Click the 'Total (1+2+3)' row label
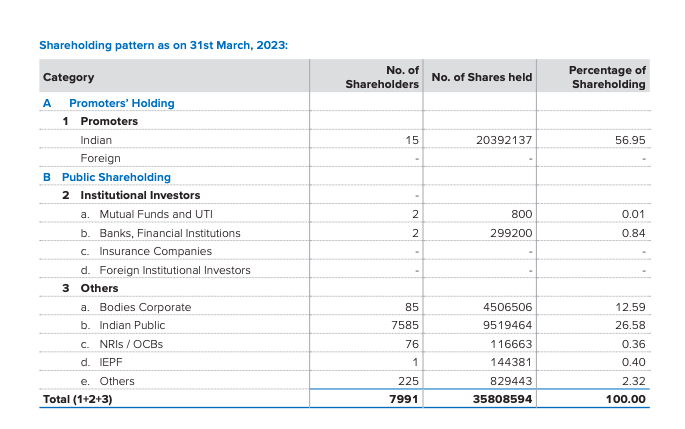The height and width of the screenshot is (429, 685). [77, 399]
